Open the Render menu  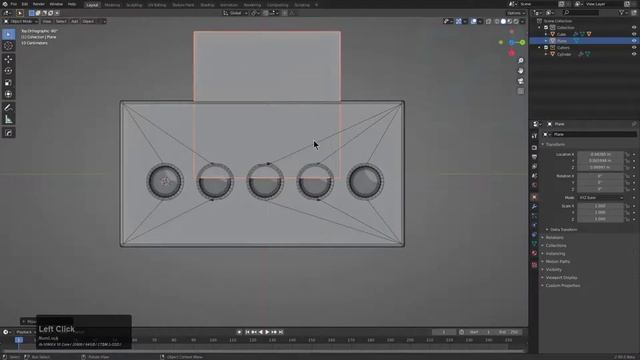click(x=39, y=4)
